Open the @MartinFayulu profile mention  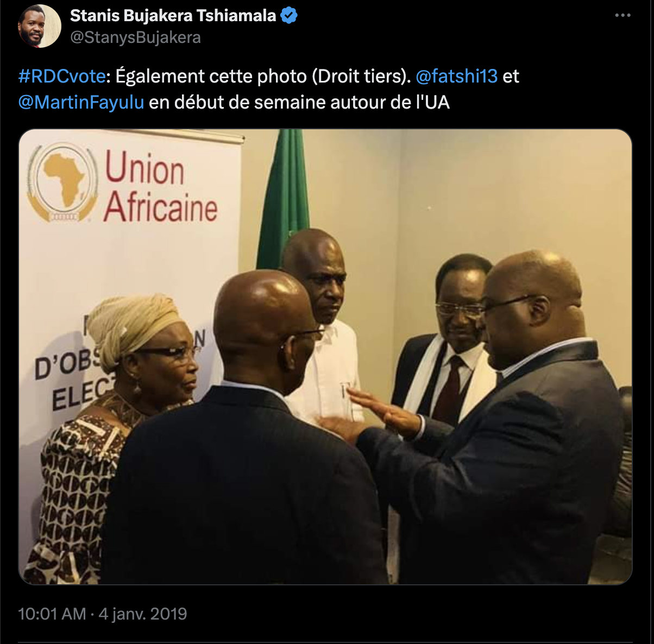pos(81,102)
